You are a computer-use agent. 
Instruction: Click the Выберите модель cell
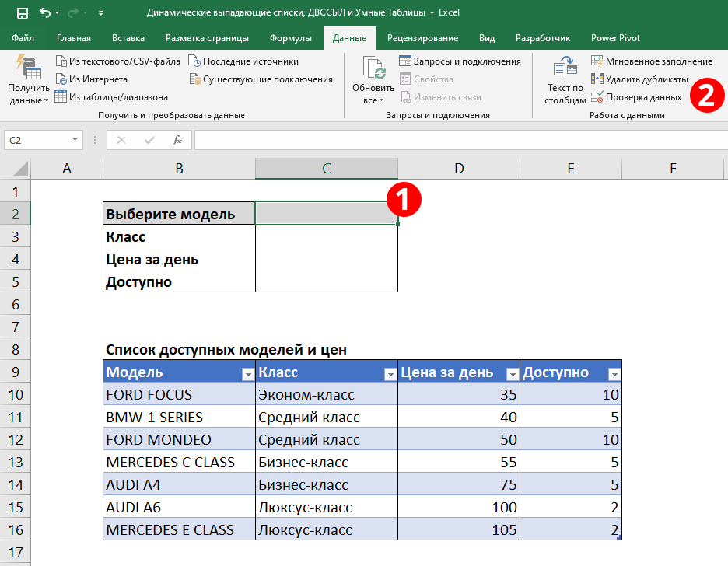click(179, 214)
